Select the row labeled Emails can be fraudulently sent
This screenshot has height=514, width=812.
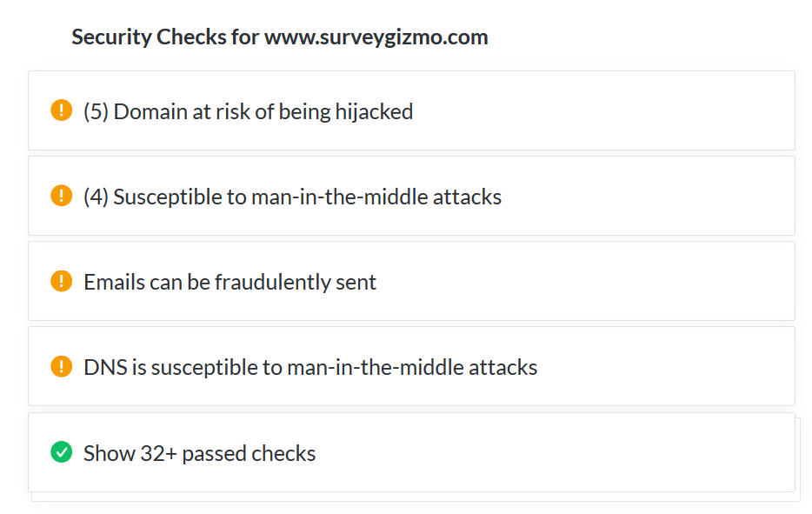click(230, 281)
